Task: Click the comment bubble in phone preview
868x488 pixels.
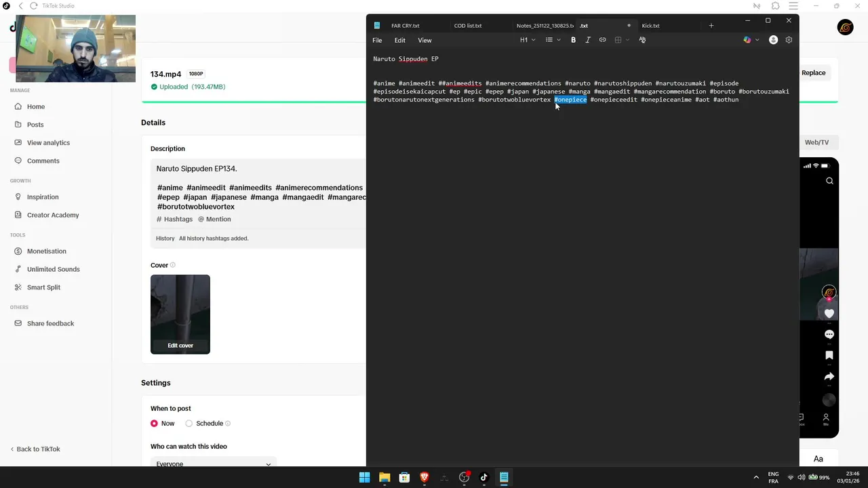Action: click(829, 335)
